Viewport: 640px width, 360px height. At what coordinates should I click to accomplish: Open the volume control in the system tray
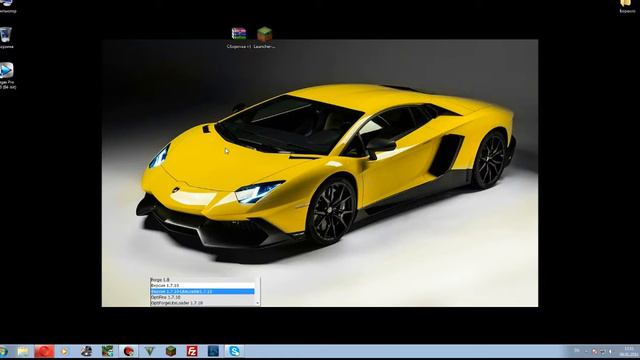point(611,351)
